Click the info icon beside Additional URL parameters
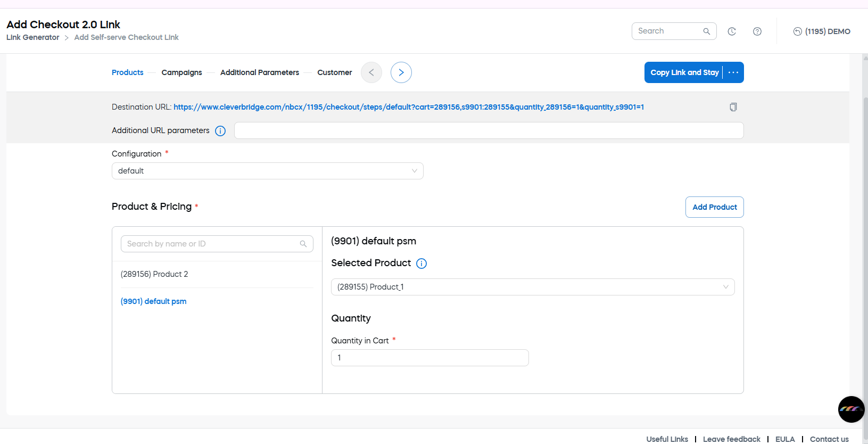Image resolution: width=868 pixels, height=444 pixels. [220, 131]
